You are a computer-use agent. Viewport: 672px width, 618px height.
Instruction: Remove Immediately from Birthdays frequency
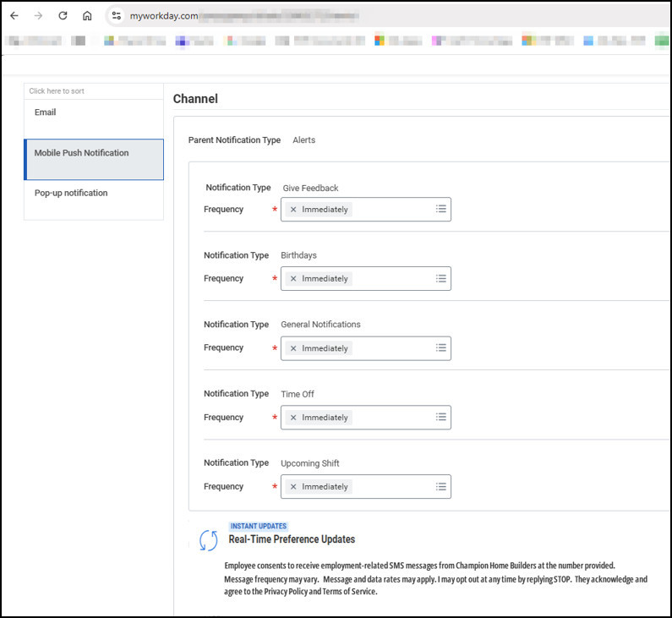point(293,279)
